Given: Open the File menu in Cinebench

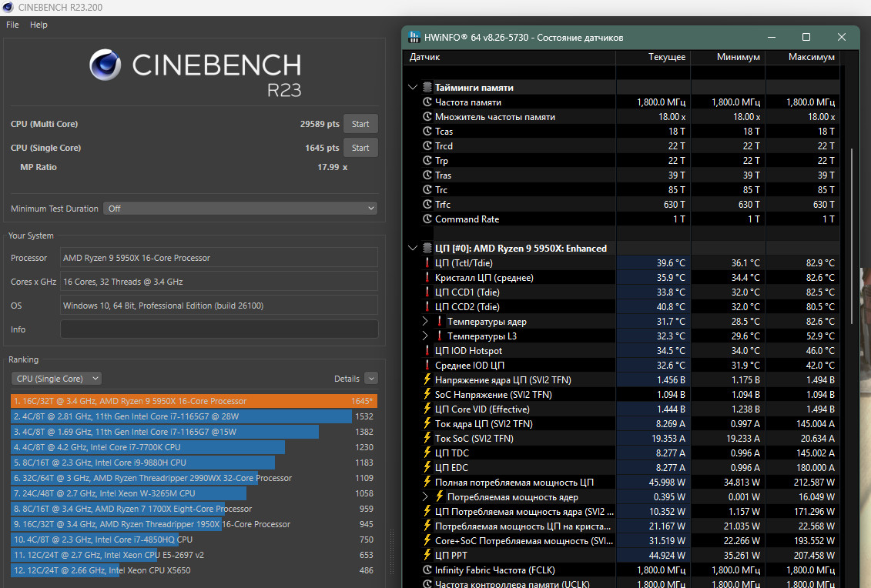Looking at the screenshot, I should [x=12, y=25].
